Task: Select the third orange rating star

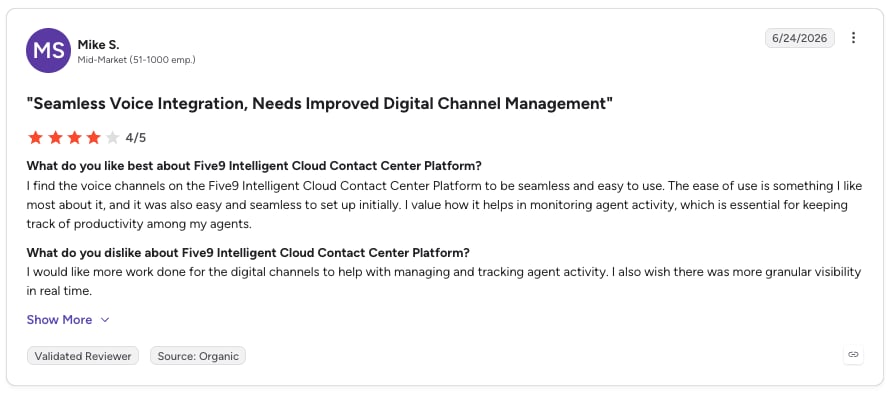Action: (74, 137)
